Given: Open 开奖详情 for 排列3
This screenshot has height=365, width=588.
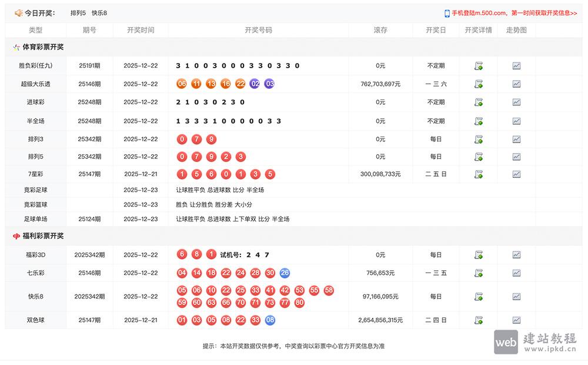Looking at the screenshot, I should tap(478, 139).
